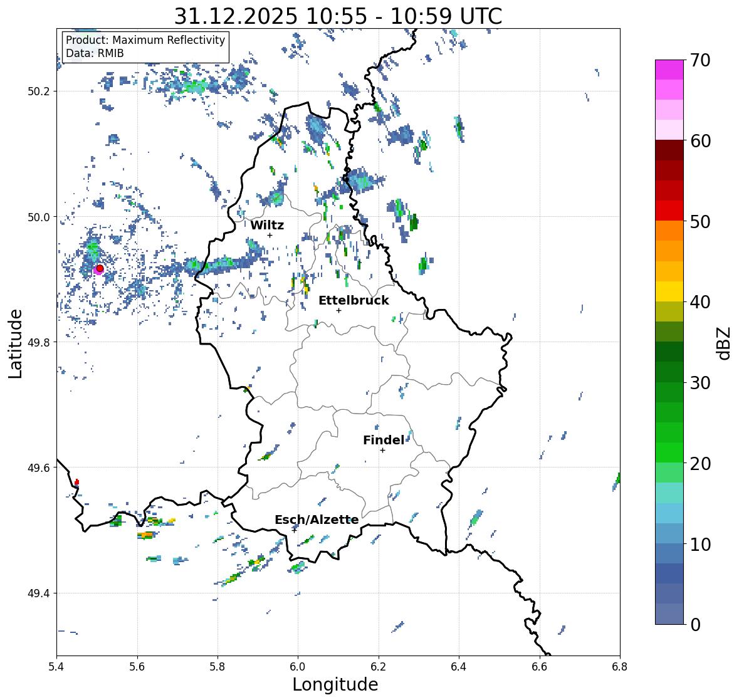This screenshot has height=700, width=739.
Task: Click the 5.6 longitude tick label
Action: pos(137,667)
